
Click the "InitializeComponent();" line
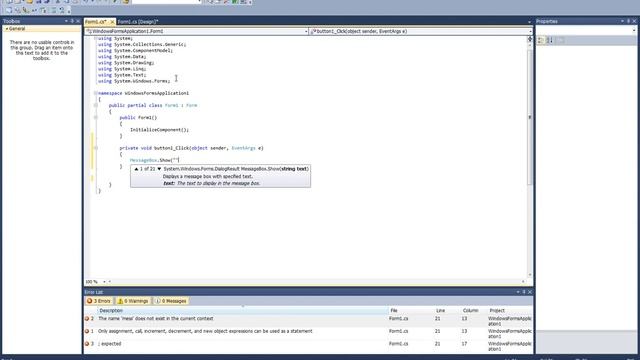click(x=159, y=130)
